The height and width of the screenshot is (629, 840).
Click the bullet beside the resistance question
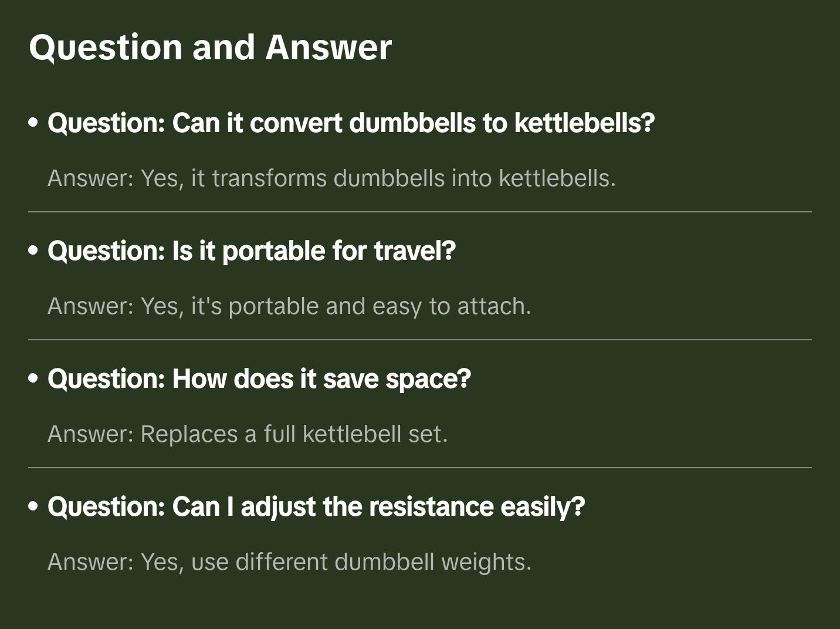click(x=33, y=506)
